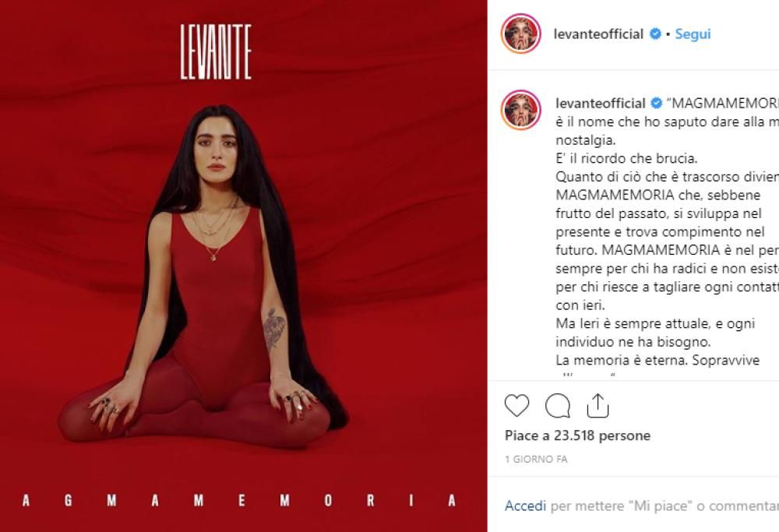Click the LEVANTE title on the cover

click(216, 52)
